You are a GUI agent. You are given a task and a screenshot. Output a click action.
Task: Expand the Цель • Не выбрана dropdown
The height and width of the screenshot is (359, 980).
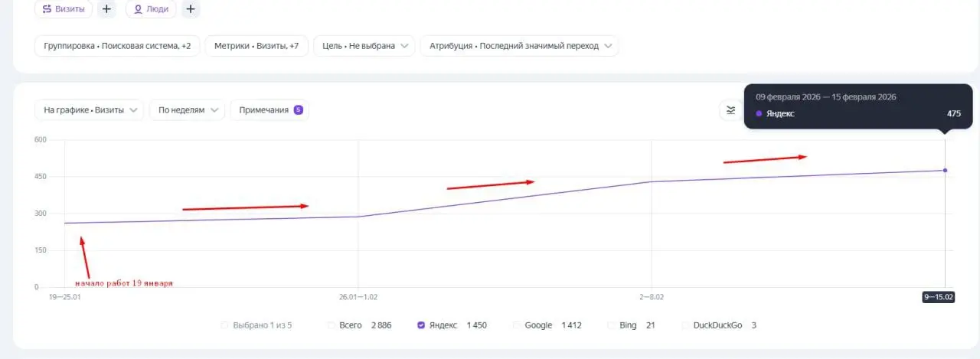(x=364, y=46)
